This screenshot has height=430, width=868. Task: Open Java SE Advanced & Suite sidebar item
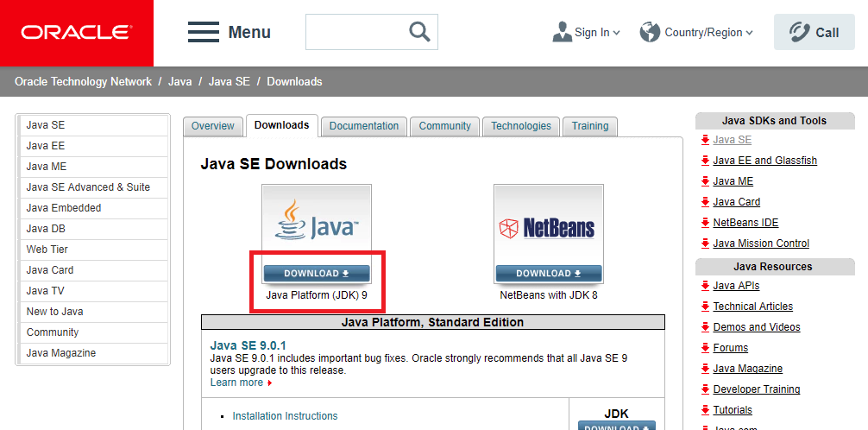click(x=93, y=187)
